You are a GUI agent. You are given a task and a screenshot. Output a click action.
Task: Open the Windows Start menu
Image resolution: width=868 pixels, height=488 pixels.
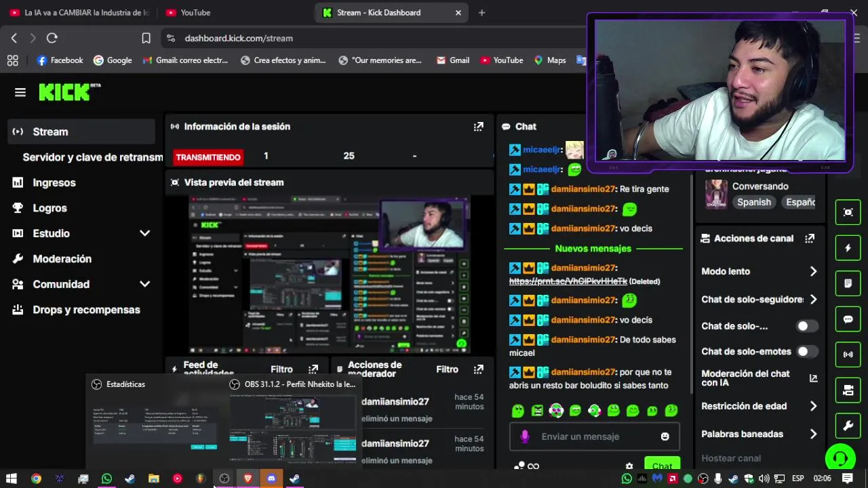coord(12,479)
